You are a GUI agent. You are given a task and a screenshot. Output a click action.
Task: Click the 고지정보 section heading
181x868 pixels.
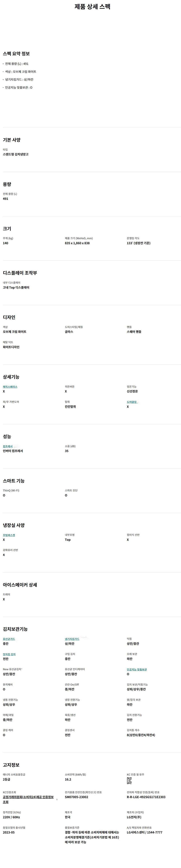coord(11,764)
